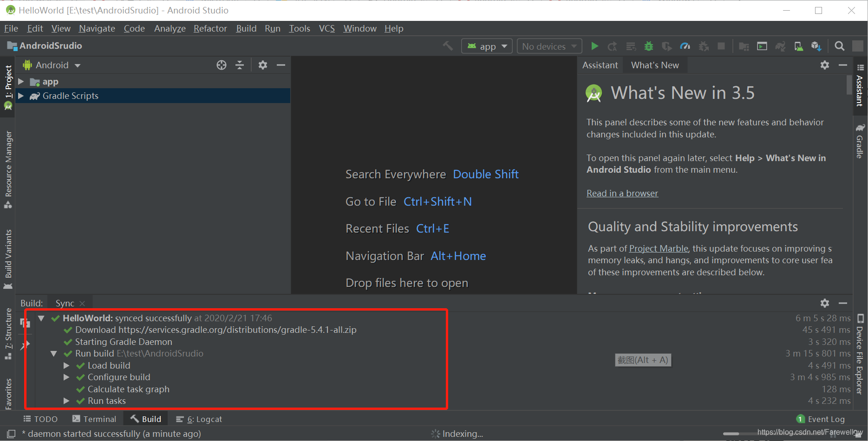This screenshot has height=441, width=868.
Task: Click Attach Debugger to Android Process icon
Action: coord(704,46)
